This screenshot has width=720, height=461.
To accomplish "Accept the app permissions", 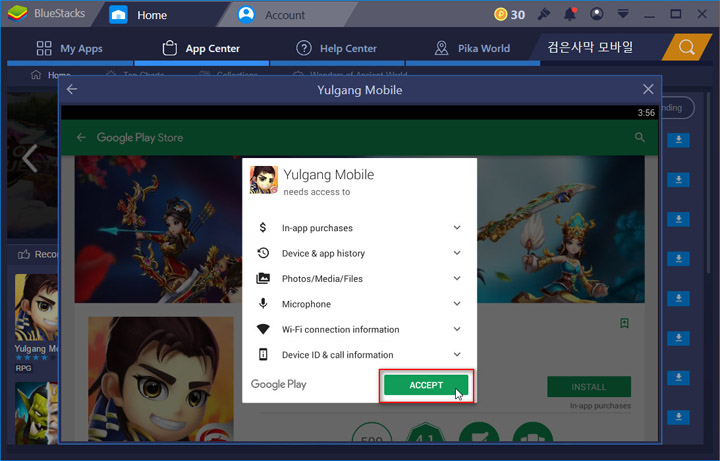I will (426, 385).
